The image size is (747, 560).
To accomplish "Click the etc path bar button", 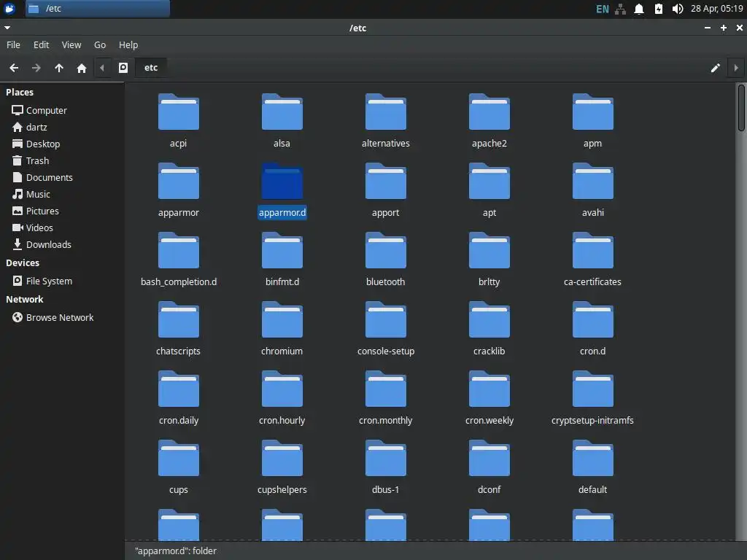I will [151, 68].
